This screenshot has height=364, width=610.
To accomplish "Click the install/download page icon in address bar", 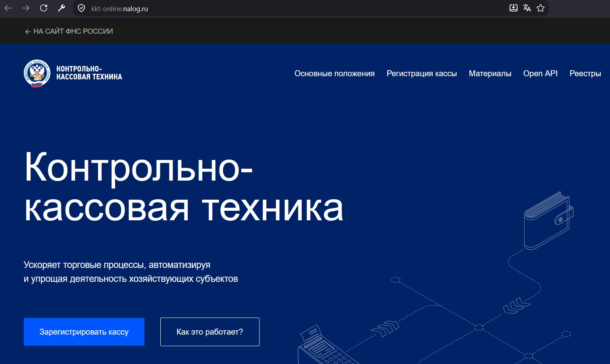I will coord(513,8).
